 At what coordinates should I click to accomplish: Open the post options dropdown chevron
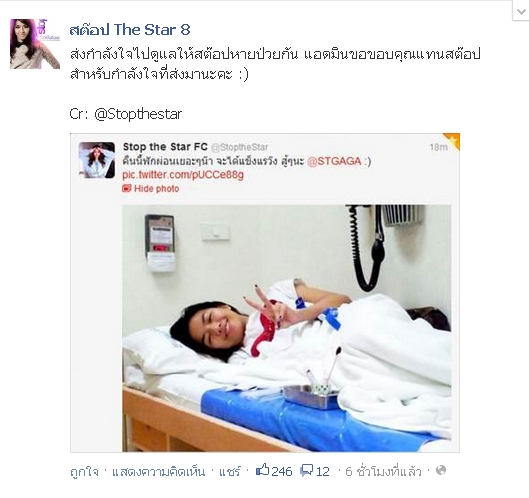point(521,11)
